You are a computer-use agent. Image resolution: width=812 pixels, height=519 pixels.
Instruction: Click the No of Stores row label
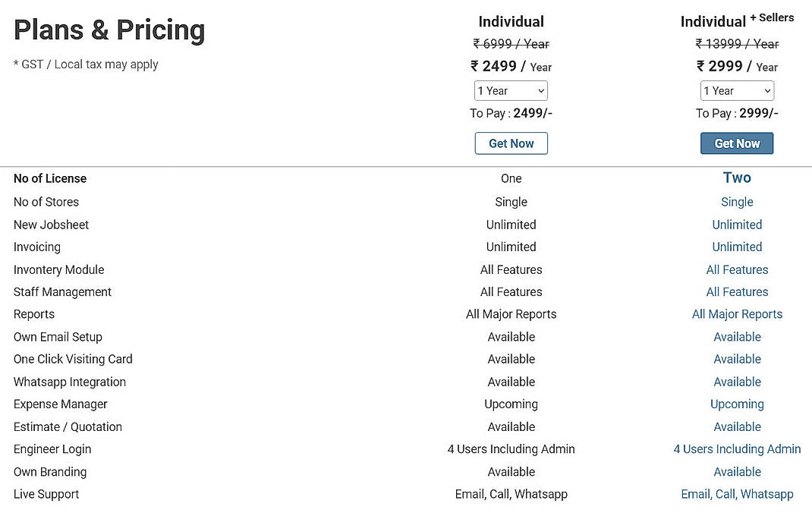[46, 202]
